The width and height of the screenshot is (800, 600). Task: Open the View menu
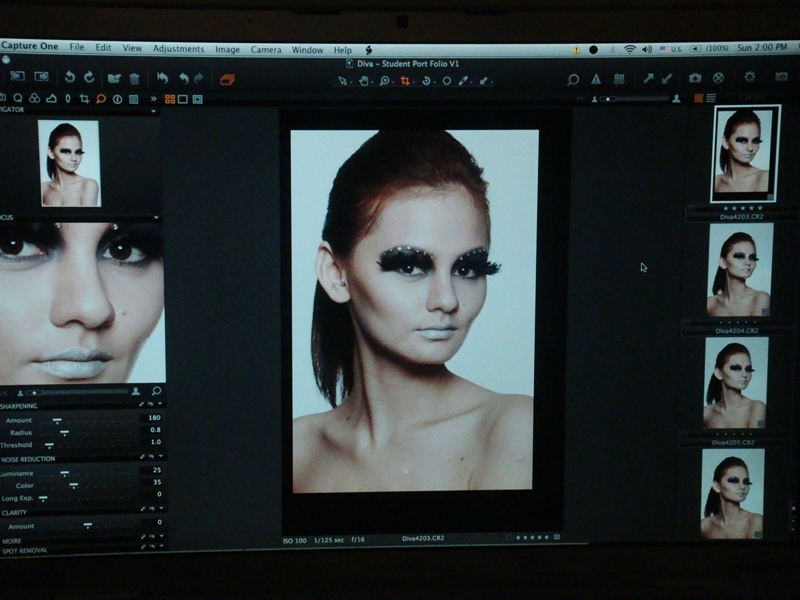pos(132,48)
